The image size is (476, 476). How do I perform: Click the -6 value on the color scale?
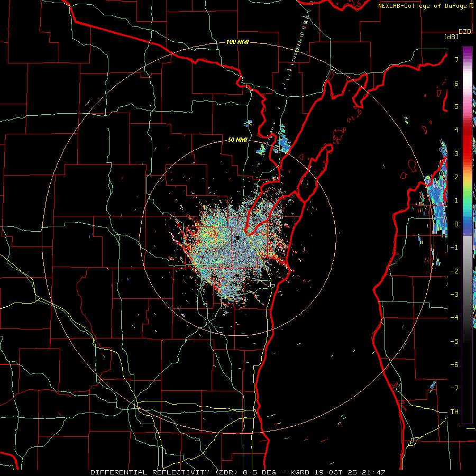(x=454, y=365)
